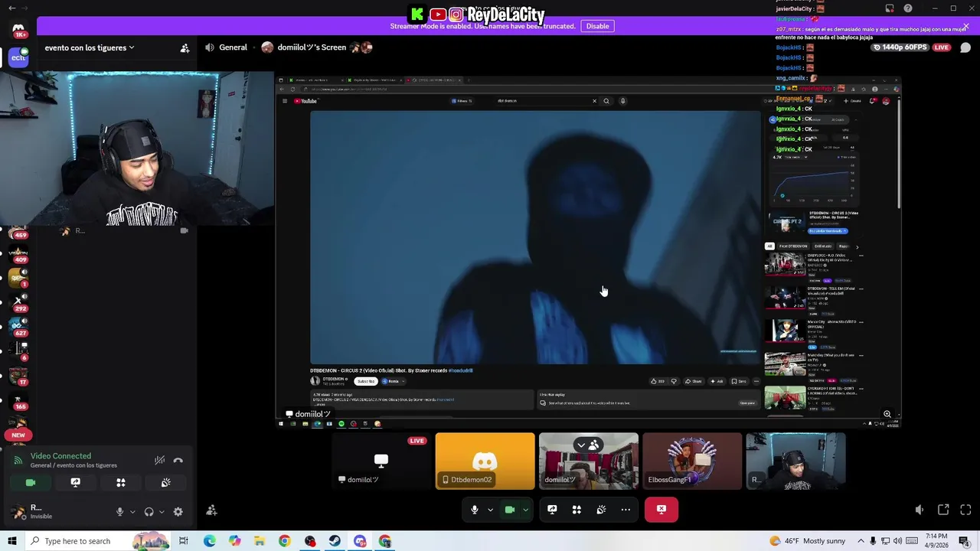Open Discord help question-mark icon
980x551 pixels.
pos(908,8)
